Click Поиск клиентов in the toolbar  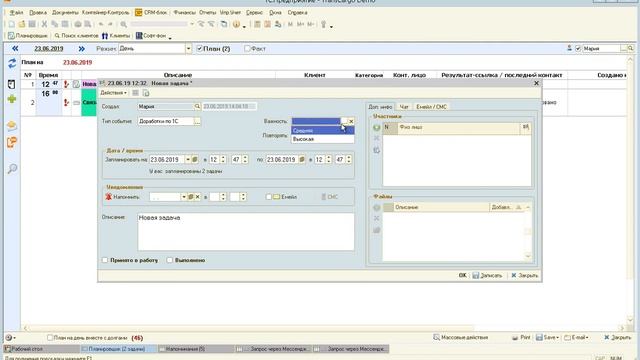point(76,36)
